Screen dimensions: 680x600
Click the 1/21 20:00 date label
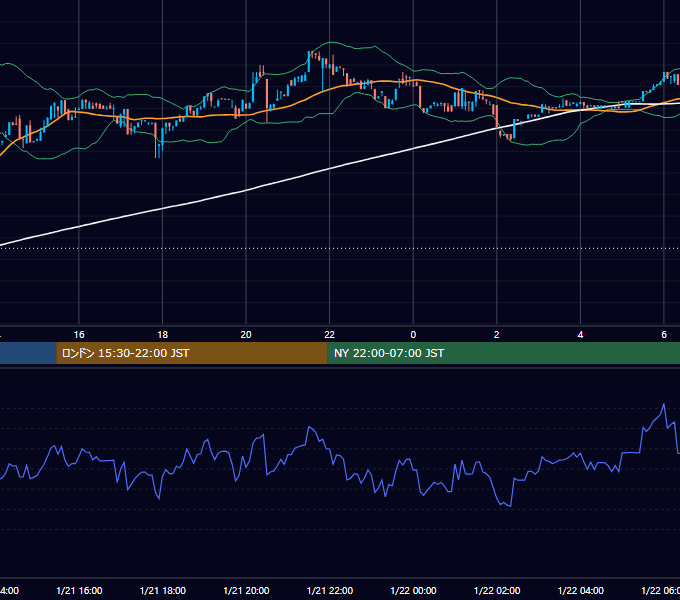(246, 590)
